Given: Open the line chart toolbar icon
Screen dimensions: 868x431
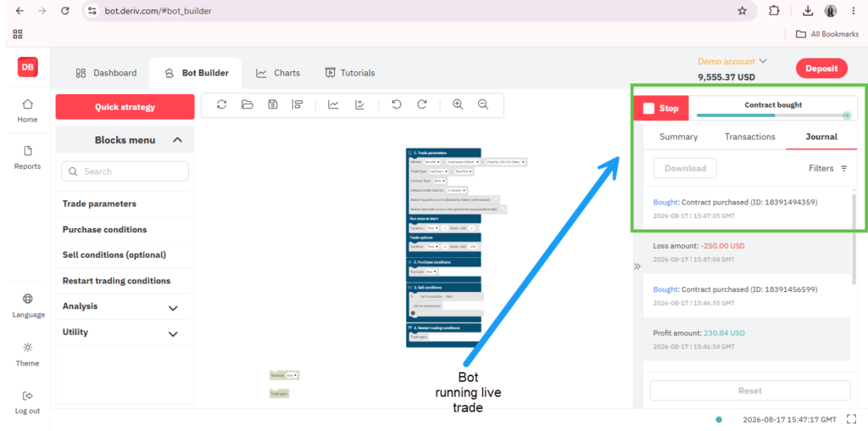Looking at the screenshot, I should click(333, 104).
